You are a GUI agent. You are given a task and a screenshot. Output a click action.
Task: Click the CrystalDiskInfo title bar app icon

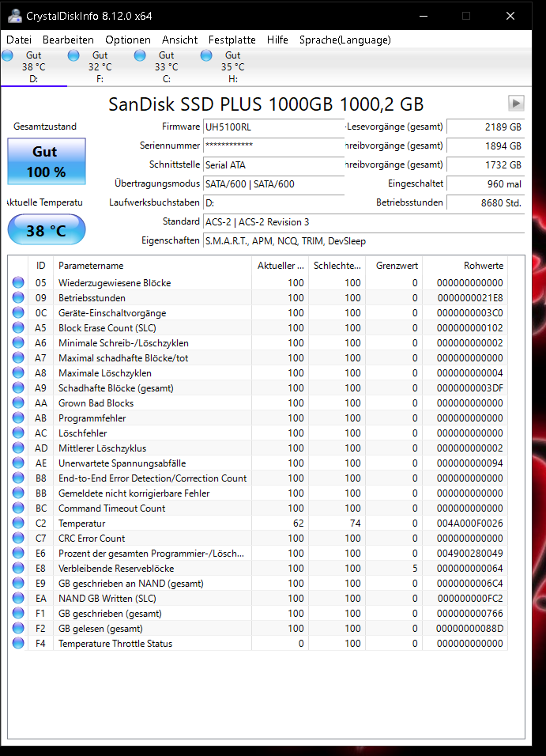(x=15, y=16)
